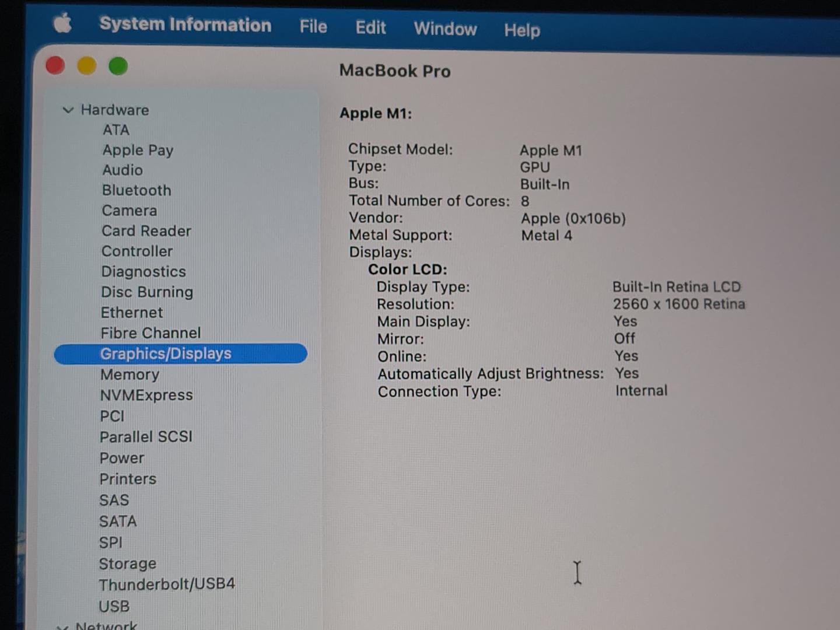Select Ethernet in the sidebar

pos(132,313)
